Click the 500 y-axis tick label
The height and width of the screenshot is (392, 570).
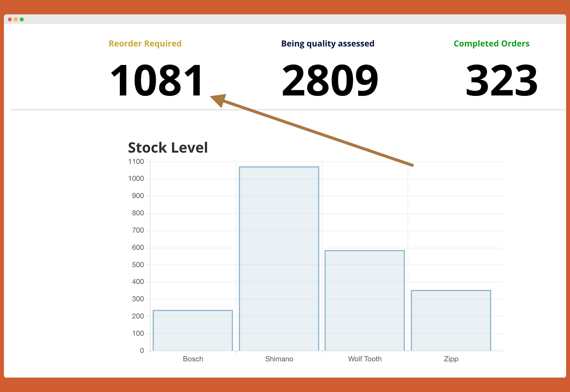pyautogui.click(x=138, y=265)
